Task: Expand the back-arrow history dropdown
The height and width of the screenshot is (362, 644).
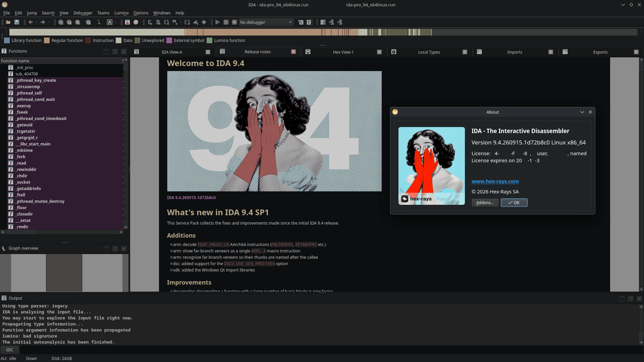Action: (36, 22)
